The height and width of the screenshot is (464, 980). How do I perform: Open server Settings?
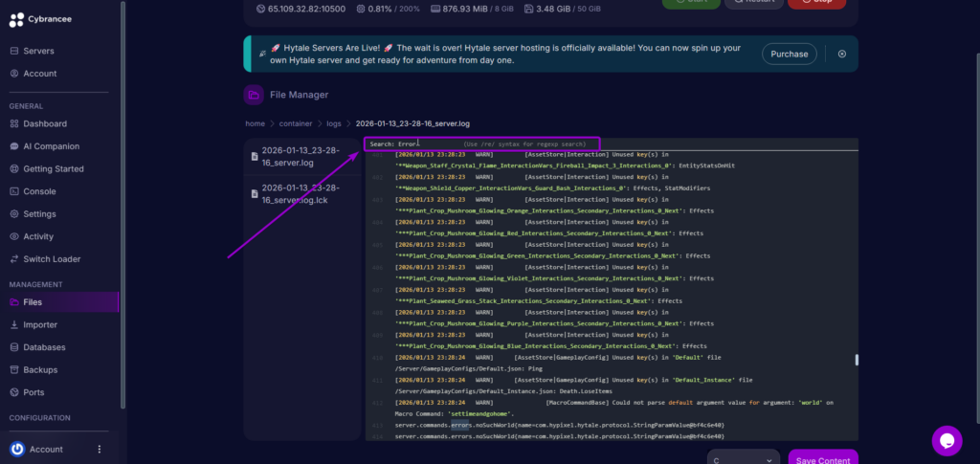[x=39, y=213]
